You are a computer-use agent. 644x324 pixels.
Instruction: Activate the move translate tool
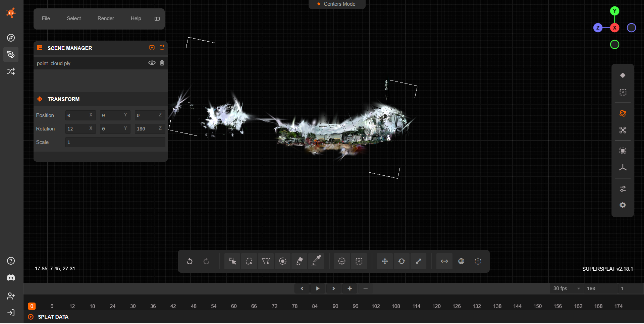point(385,261)
